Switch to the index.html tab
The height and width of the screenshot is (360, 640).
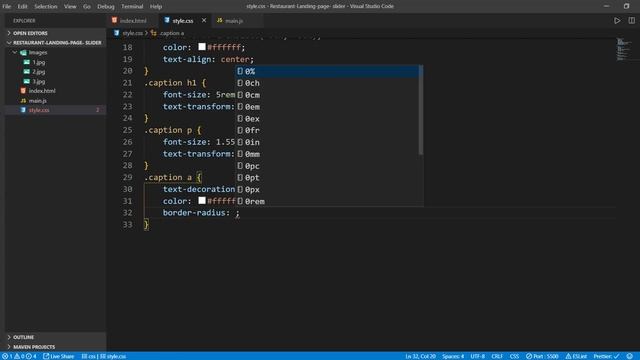133,21
